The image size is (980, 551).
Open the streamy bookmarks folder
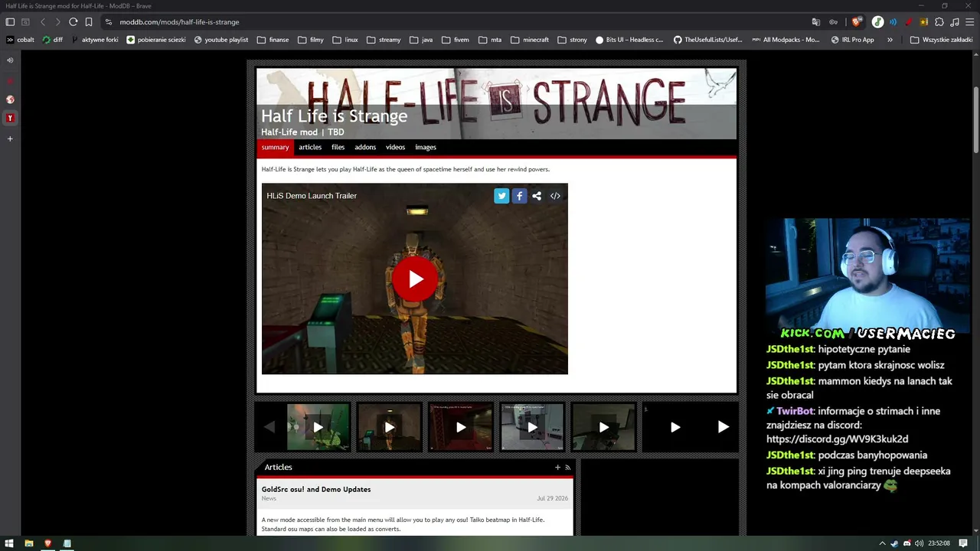[384, 40]
